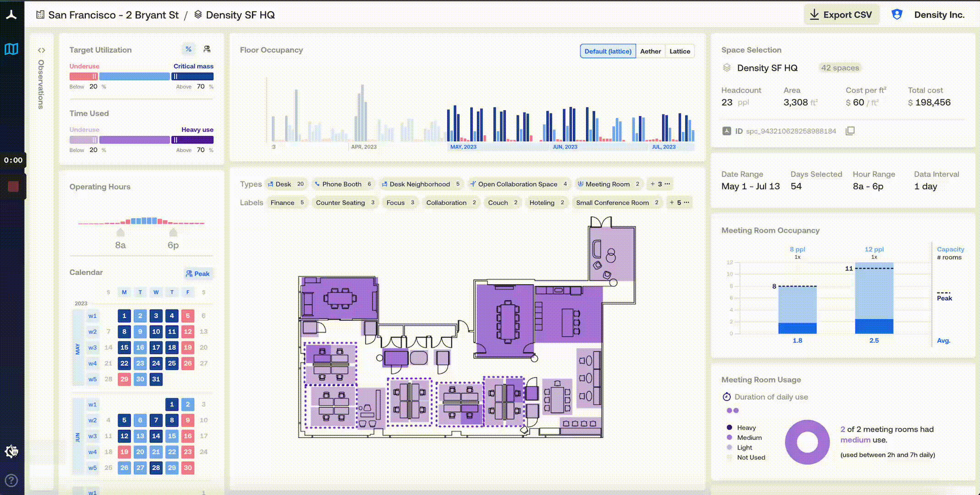Toggle Couch label filter chip
The width and height of the screenshot is (980, 495).
(x=503, y=203)
